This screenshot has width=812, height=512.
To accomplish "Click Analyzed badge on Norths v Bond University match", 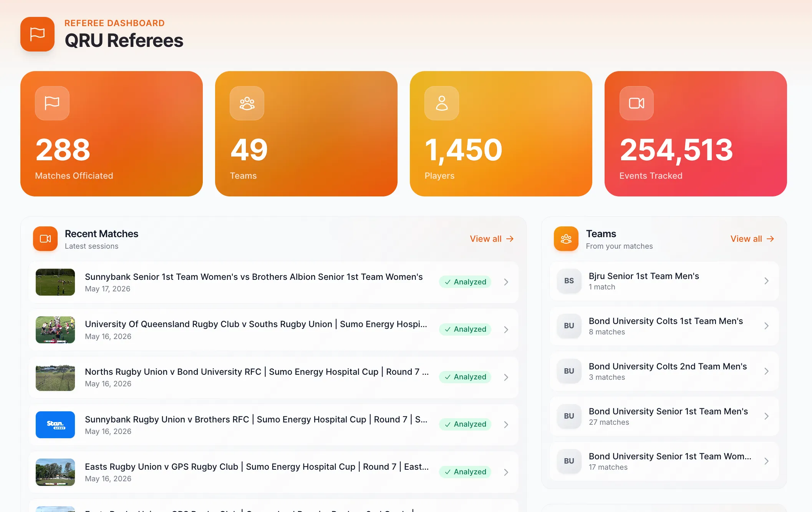I will (x=465, y=377).
